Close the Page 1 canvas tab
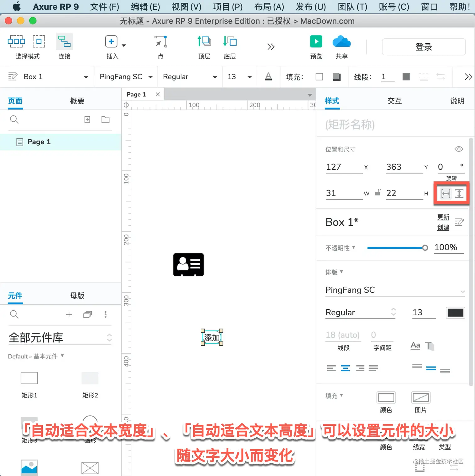This screenshot has width=475, height=476. tap(158, 94)
